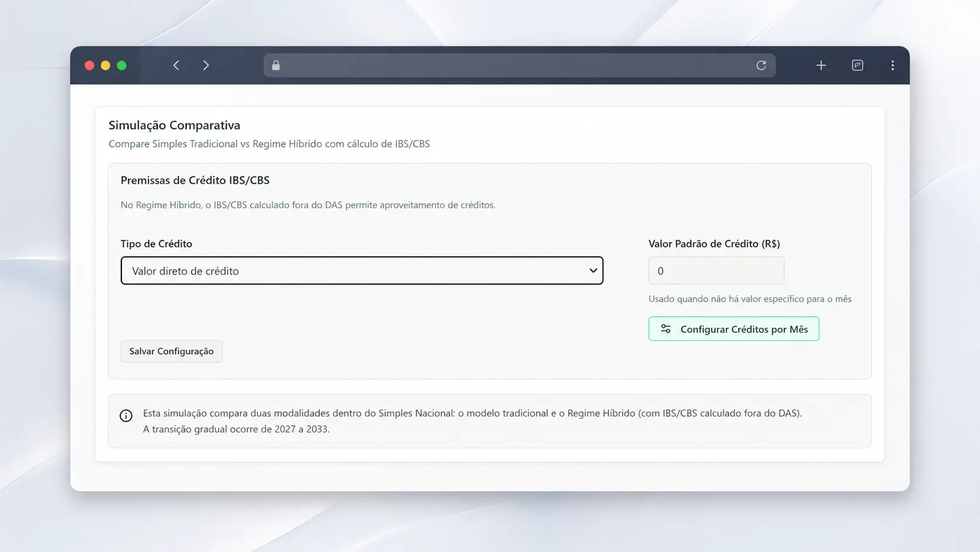Focus the browser address bar
Screen dimensions: 980x552
point(519,65)
